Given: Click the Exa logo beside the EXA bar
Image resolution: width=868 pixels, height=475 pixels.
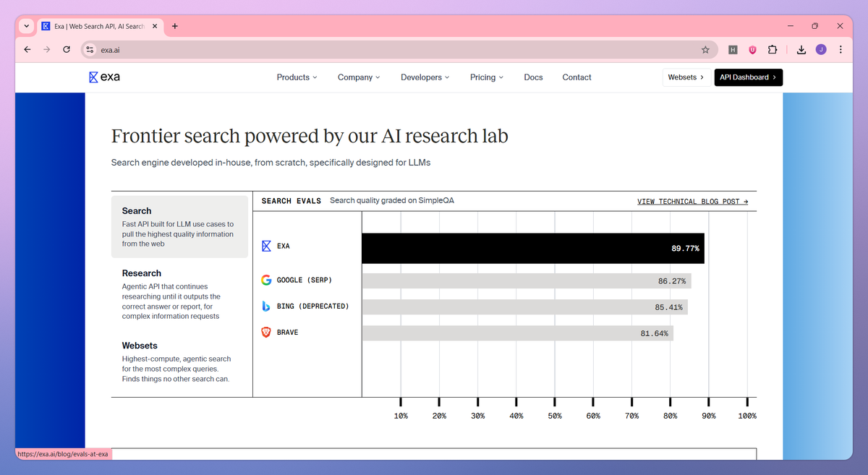Looking at the screenshot, I should click(266, 246).
